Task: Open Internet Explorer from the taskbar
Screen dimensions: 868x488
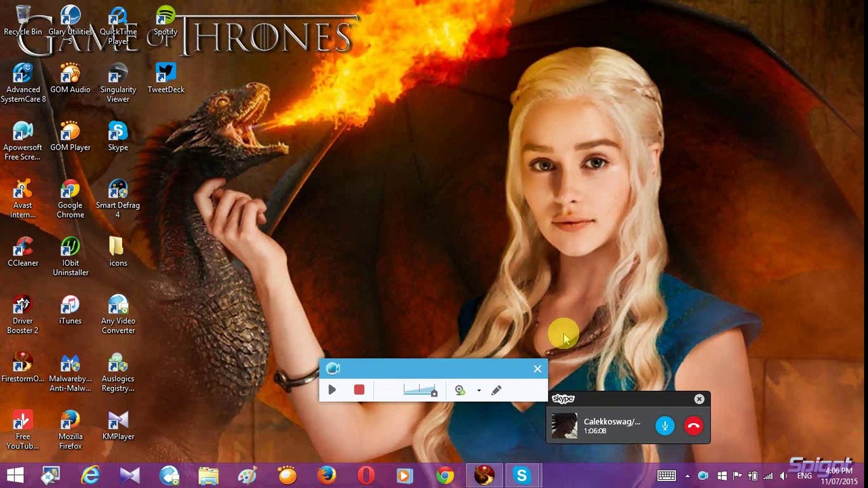Action: (x=90, y=476)
